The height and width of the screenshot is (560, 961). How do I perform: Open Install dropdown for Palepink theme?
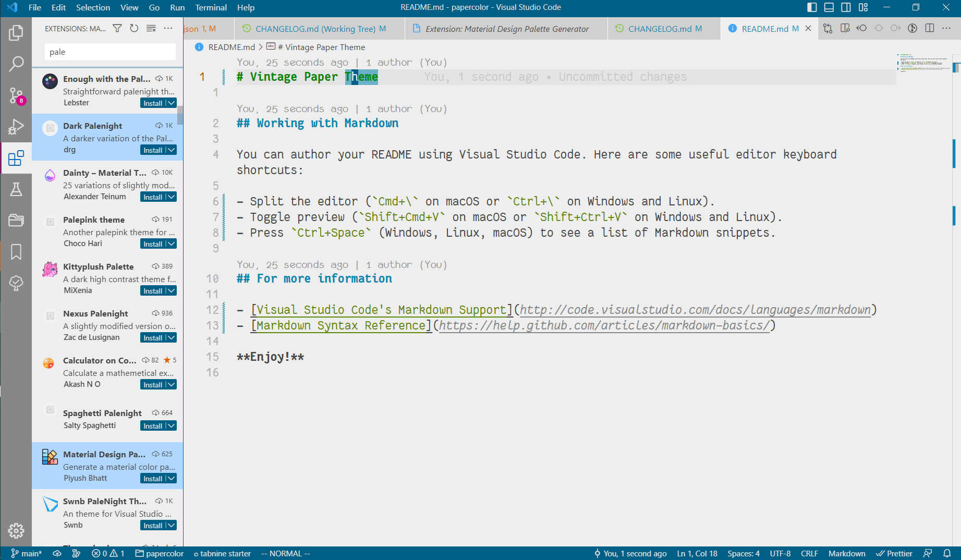171,244
